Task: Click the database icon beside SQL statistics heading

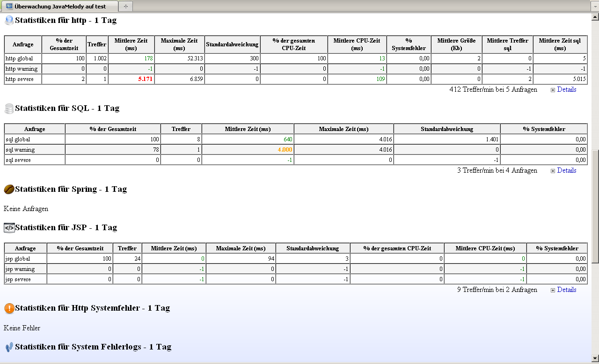Action: pos(9,109)
